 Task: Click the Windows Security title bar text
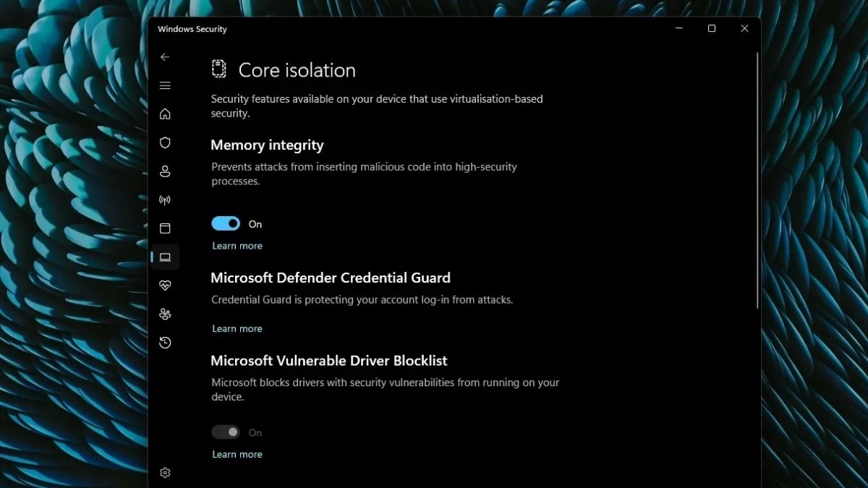191,29
